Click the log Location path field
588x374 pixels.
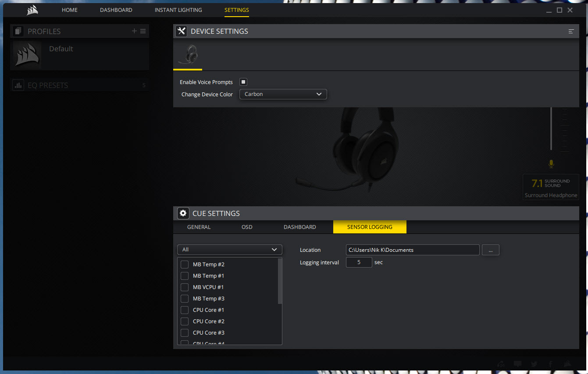413,250
